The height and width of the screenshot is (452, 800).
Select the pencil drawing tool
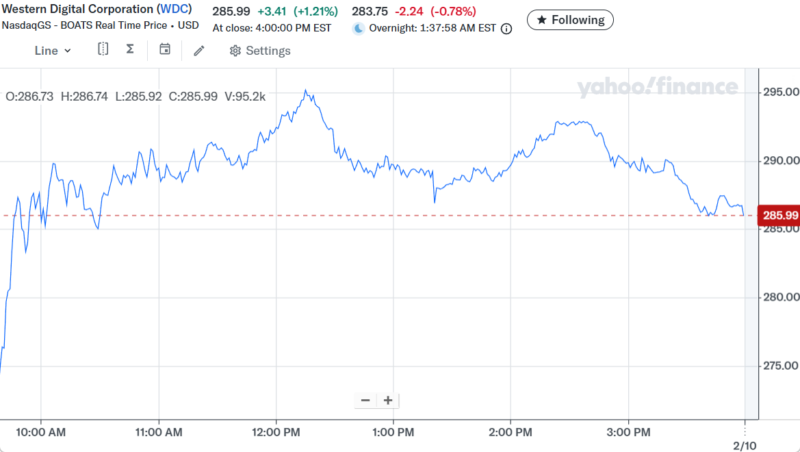pyautogui.click(x=199, y=50)
